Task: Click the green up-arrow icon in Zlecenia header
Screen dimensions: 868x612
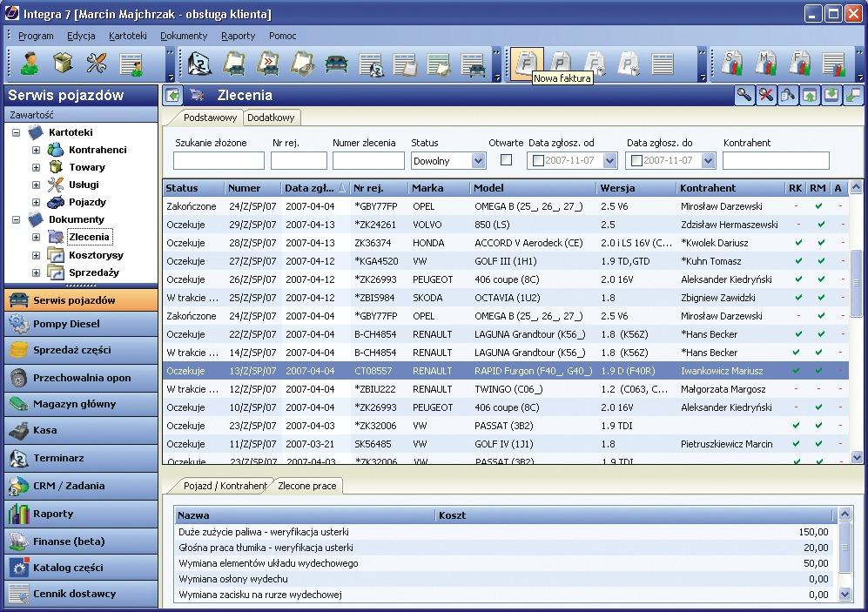Action: (x=810, y=95)
